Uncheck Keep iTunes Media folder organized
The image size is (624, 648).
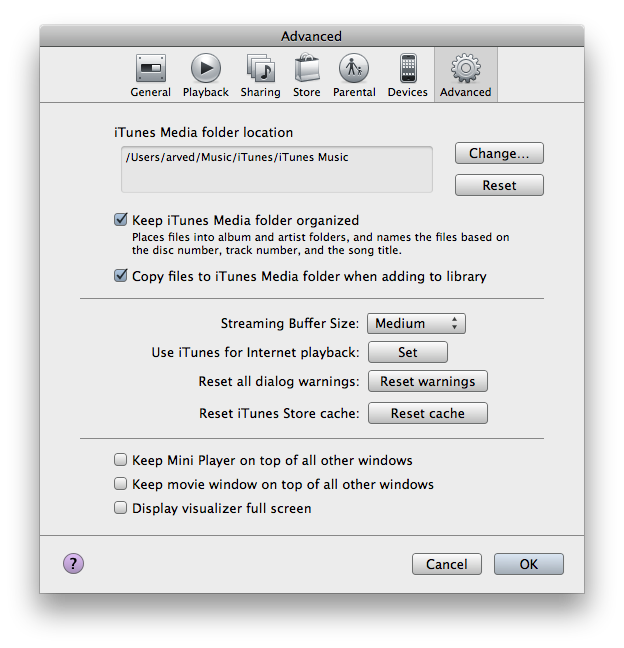click(x=120, y=219)
